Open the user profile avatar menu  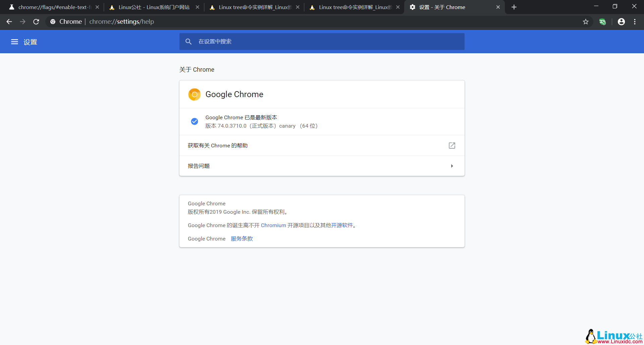point(621,22)
